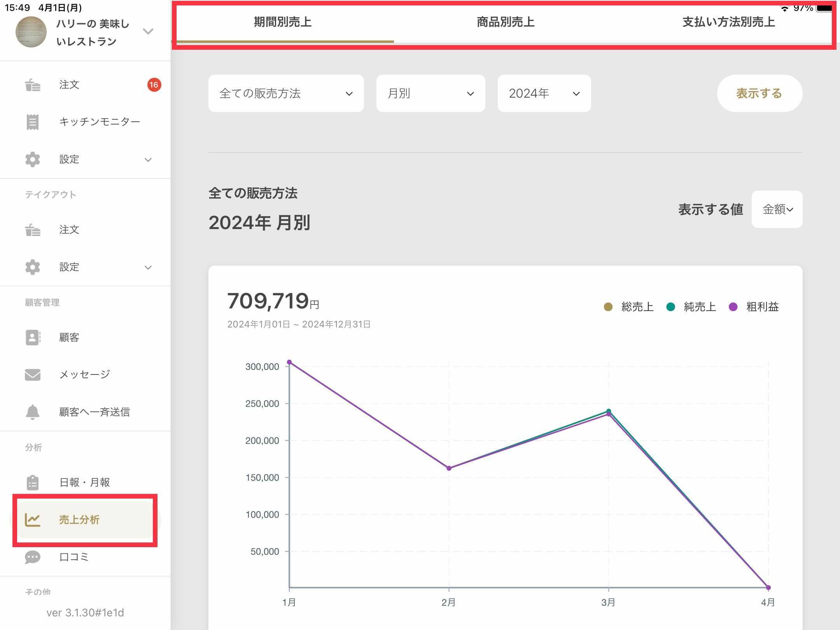Viewport: 840px width, 630px height.
Task: Click the メッセージ envelope icon
Action: click(x=33, y=375)
